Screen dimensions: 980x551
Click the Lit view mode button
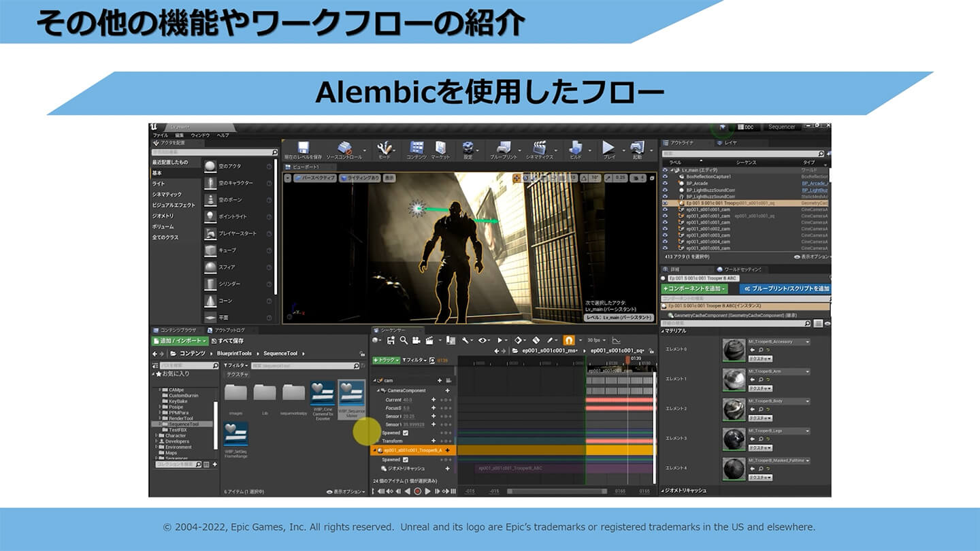point(359,178)
